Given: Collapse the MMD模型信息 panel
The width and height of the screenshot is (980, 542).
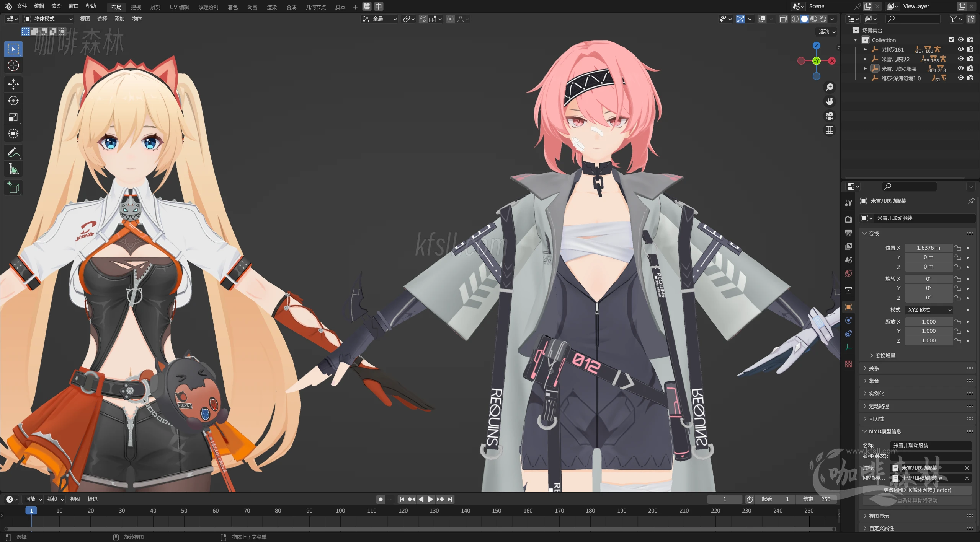Looking at the screenshot, I should [x=917, y=431].
